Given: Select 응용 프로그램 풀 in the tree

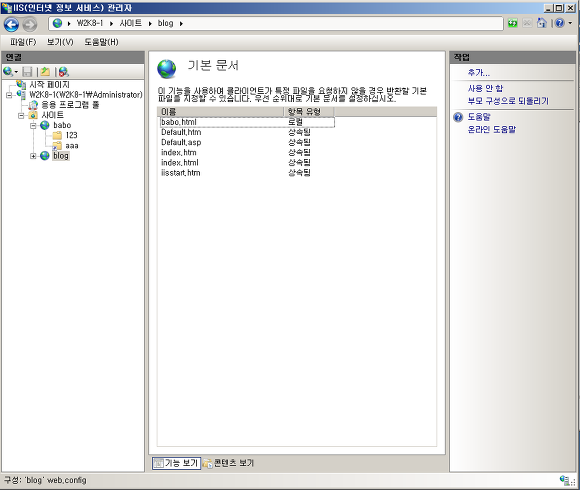Looking at the screenshot, I should click(x=70, y=105).
